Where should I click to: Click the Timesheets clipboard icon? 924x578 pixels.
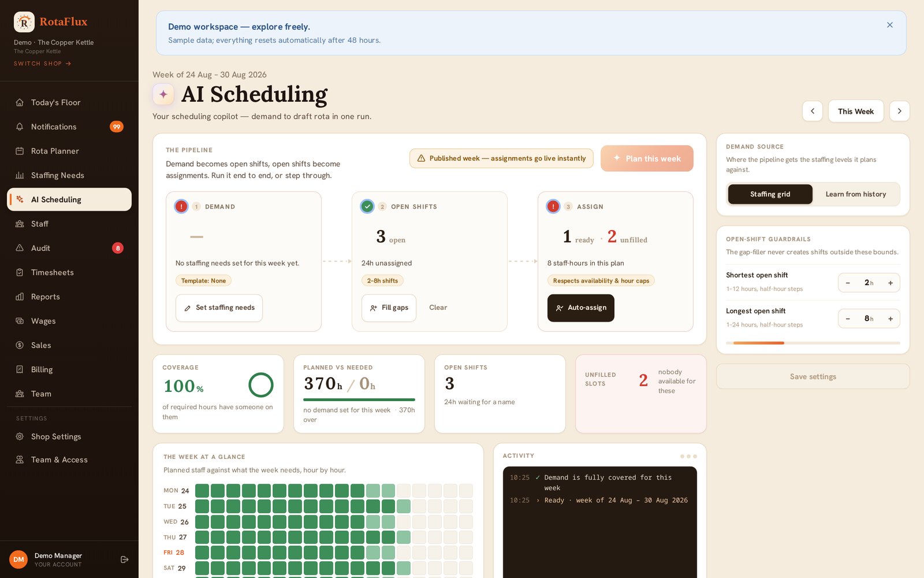coord(20,272)
